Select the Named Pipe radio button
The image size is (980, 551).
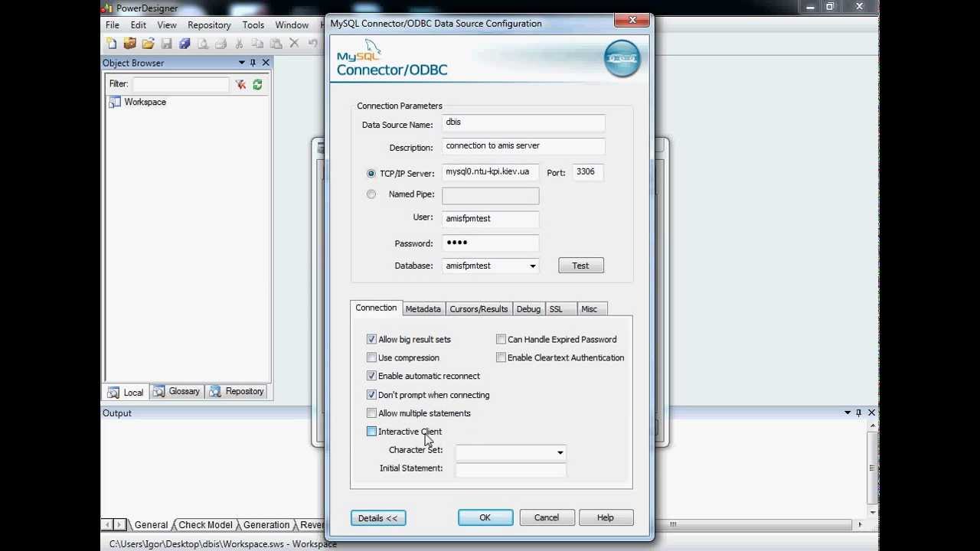(371, 194)
